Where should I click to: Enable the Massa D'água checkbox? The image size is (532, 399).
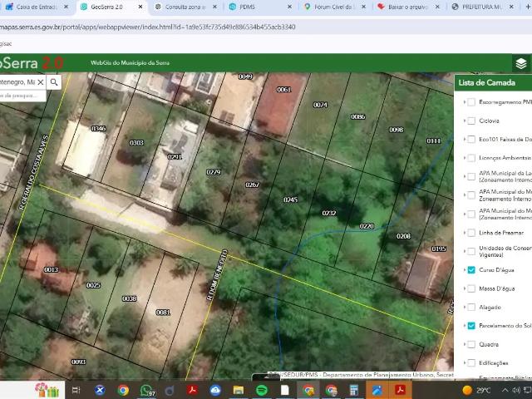click(x=471, y=288)
